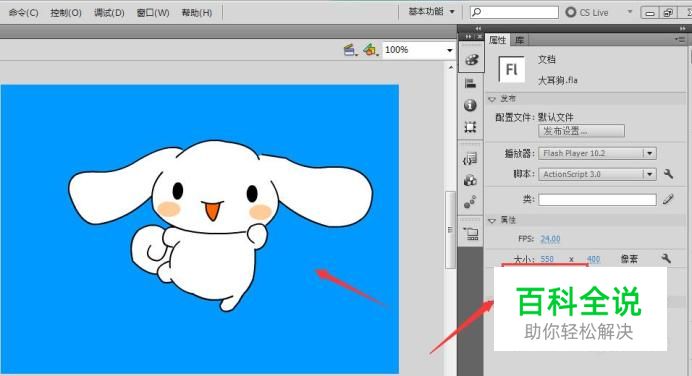
Task: Restore down the Flash window
Action: tap(668, 13)
